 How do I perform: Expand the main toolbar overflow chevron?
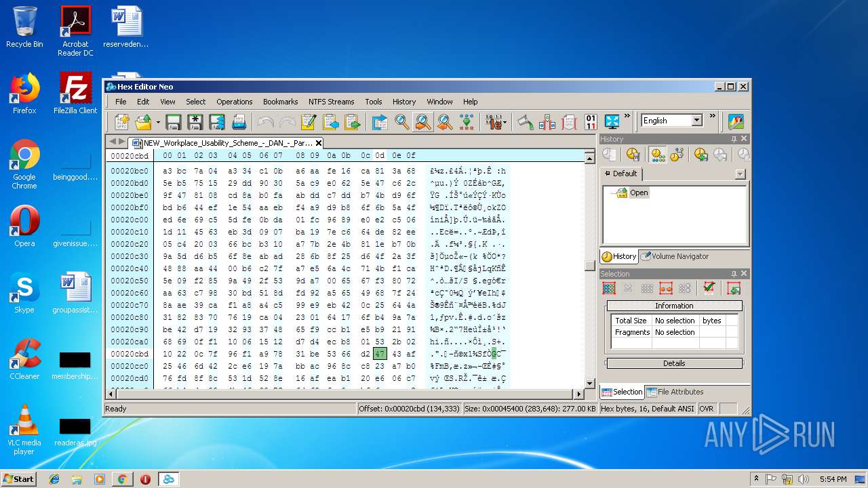click(x=627, y=116)
